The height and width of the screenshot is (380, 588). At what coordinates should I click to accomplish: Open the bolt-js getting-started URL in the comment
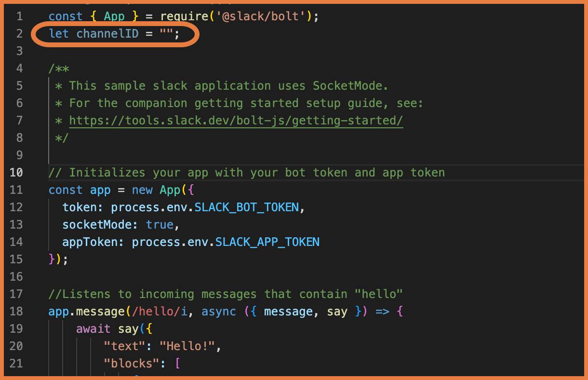[236, 121]
